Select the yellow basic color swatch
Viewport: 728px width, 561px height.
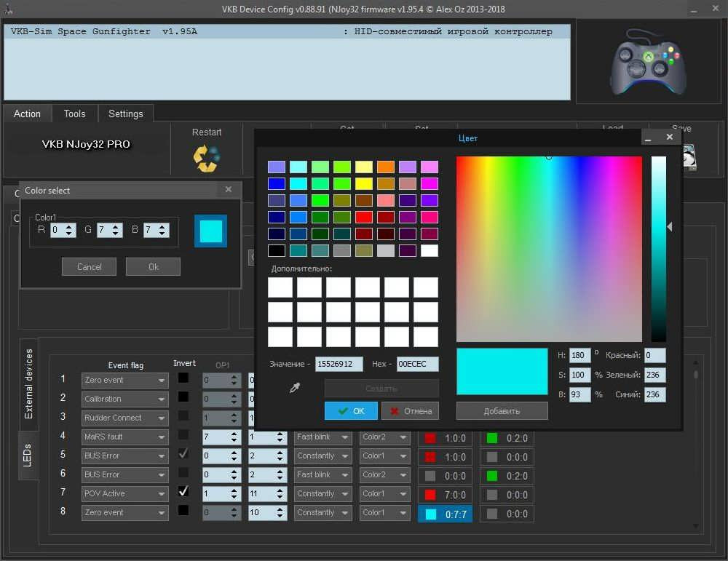click(x=363, y=183)
